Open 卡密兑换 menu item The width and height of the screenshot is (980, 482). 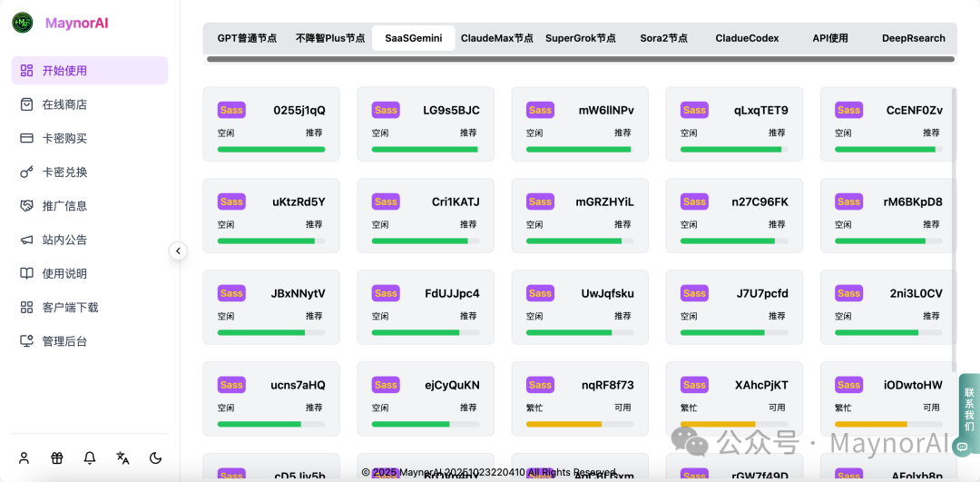(x=89, y=172)
